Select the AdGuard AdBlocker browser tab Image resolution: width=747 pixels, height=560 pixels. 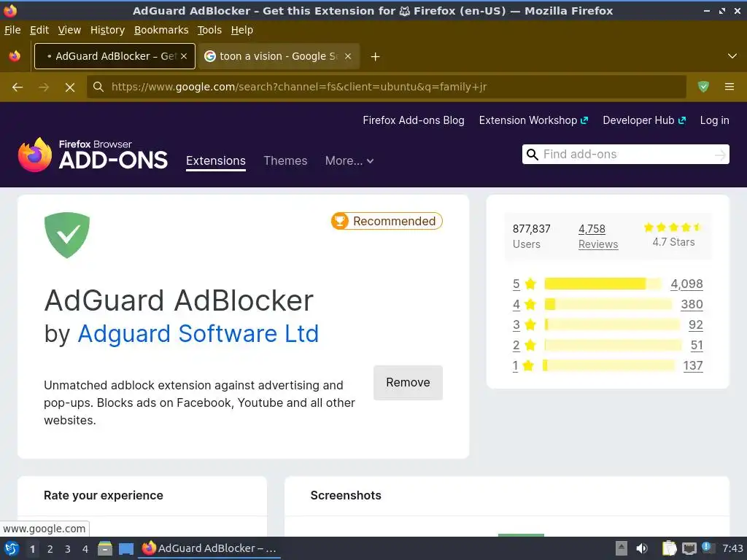[x=115, y=56]
